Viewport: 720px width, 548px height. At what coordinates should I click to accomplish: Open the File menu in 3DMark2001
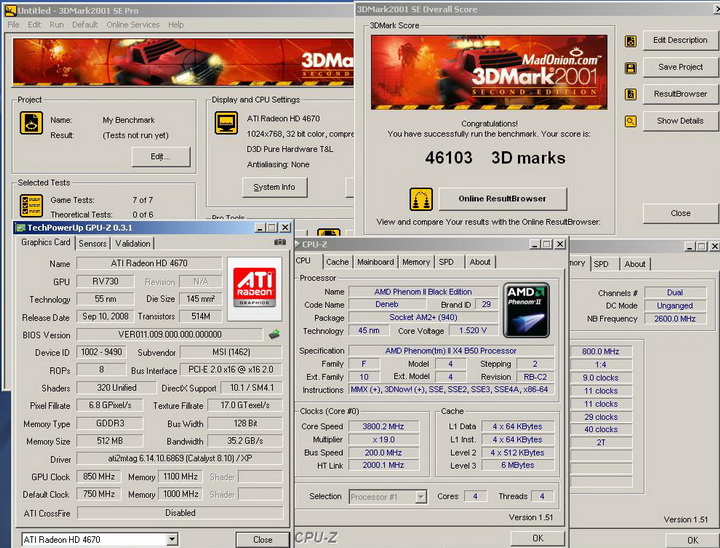(13, 25)
